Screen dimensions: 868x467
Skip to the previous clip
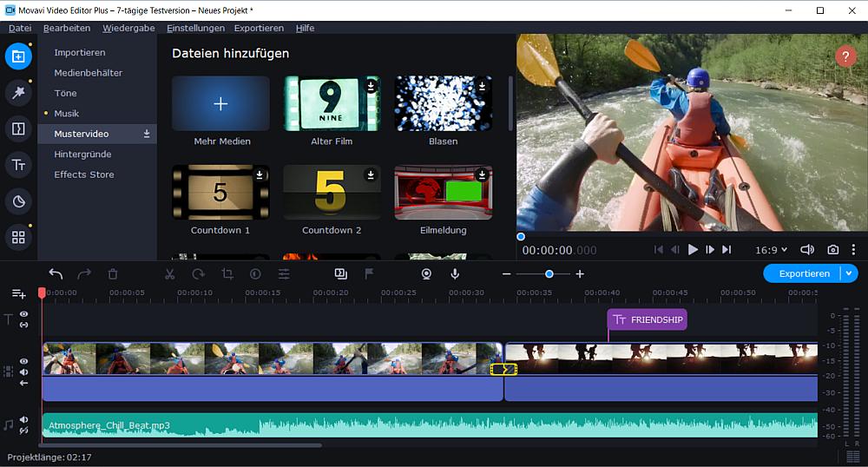(x=658, y=250)
